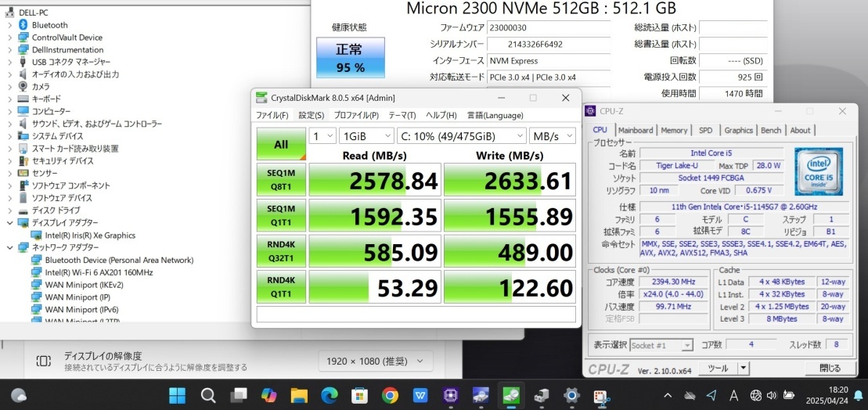Switch to Mainboard tab in CPU-Z

[636, 130]
